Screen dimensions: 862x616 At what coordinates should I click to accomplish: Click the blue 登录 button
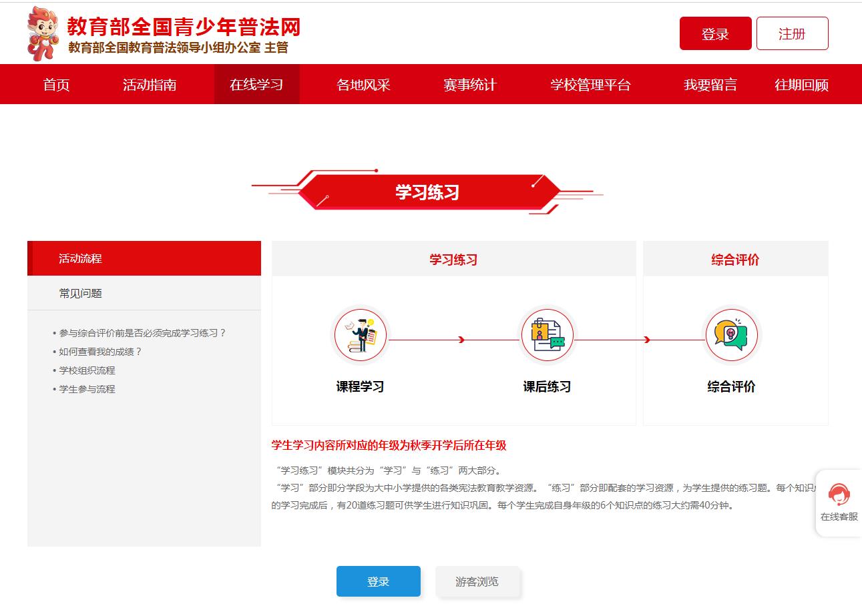coord(379,581)
